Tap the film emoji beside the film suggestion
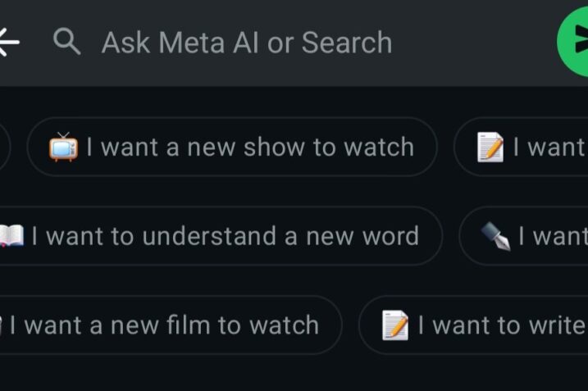The image size is (588, 391). click(x=2, y=325)
